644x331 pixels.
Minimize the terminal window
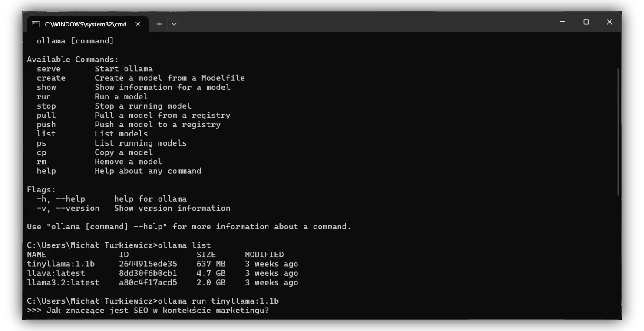coord(563,22)
